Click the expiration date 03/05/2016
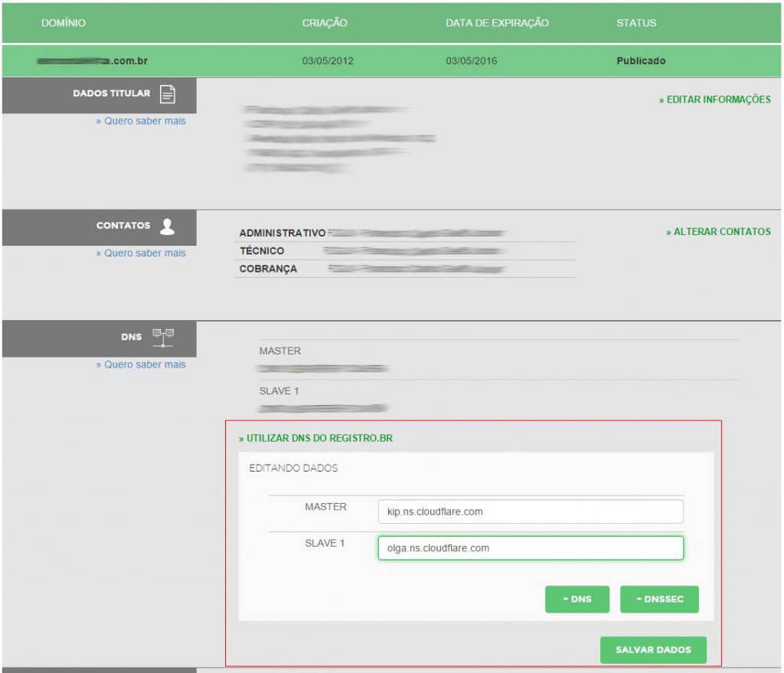Viewport: 784px width, 673px height. [471, 61]
